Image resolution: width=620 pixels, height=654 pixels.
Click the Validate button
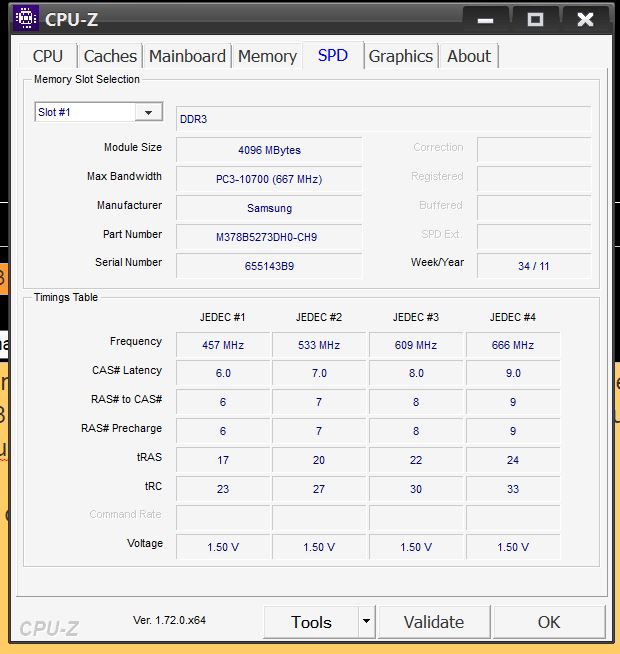pos(434,621)
